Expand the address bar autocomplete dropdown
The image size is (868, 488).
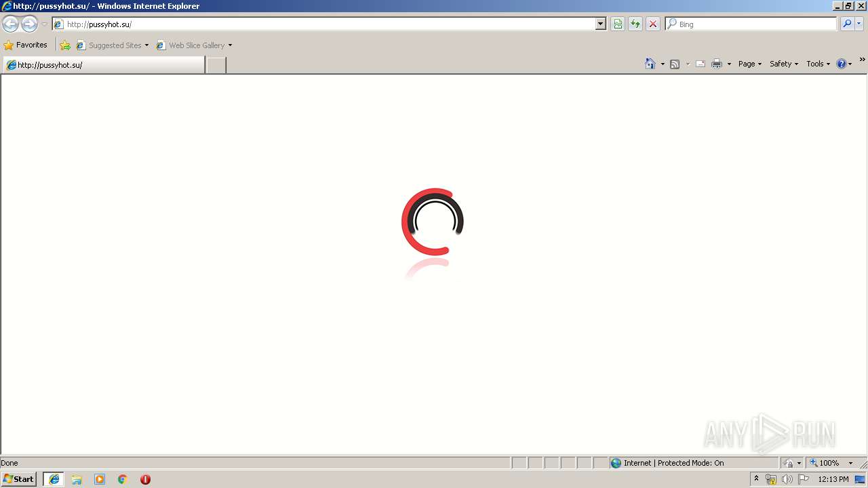click(601, 24)
